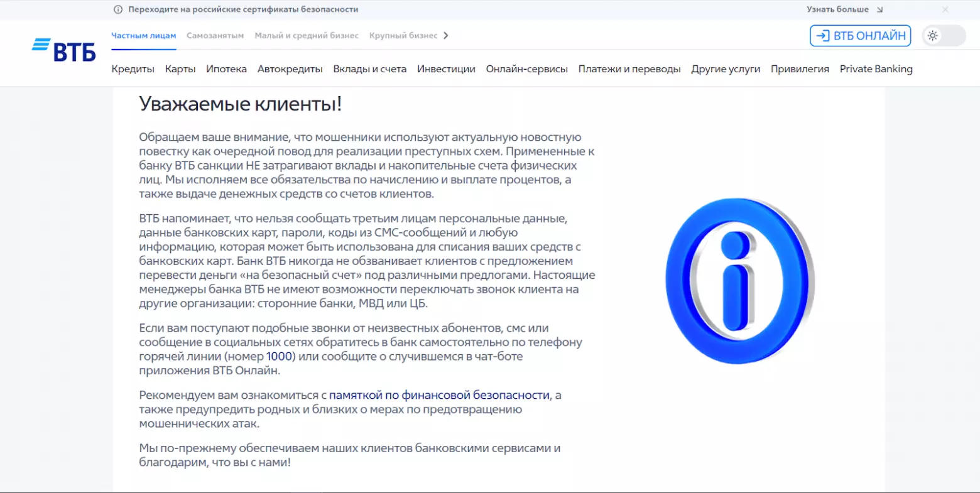Select 'Платежи и переводы' menu
Image resolution: width=980 pixels, height=493 pixels.
[x=629, y=69]
